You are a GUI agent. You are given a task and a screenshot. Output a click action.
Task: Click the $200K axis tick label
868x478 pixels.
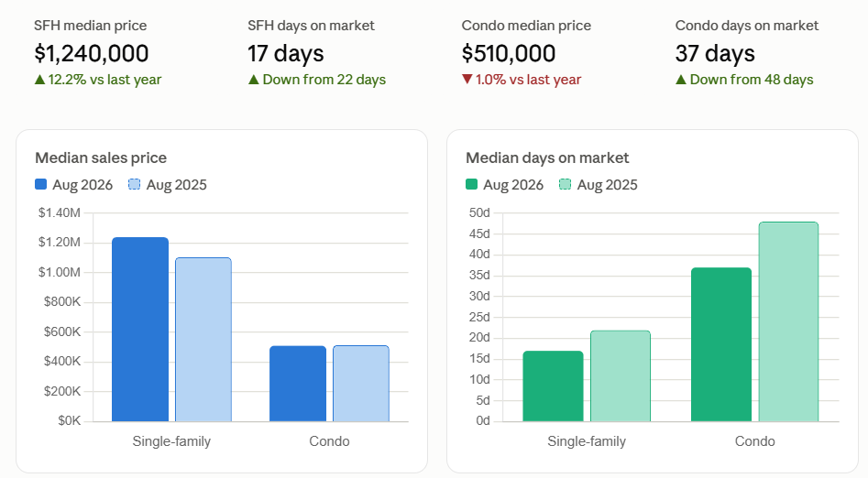pyautogui.click(x=62, y=391)
